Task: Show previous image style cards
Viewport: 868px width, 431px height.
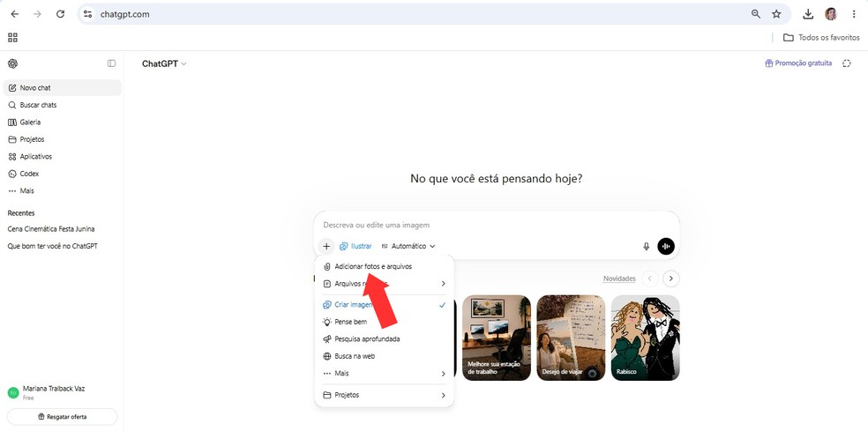Action: click(650, 279)
